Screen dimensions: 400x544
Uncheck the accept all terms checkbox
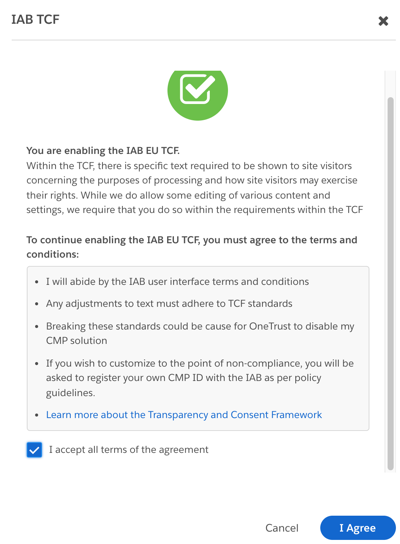tap(34, 450)
